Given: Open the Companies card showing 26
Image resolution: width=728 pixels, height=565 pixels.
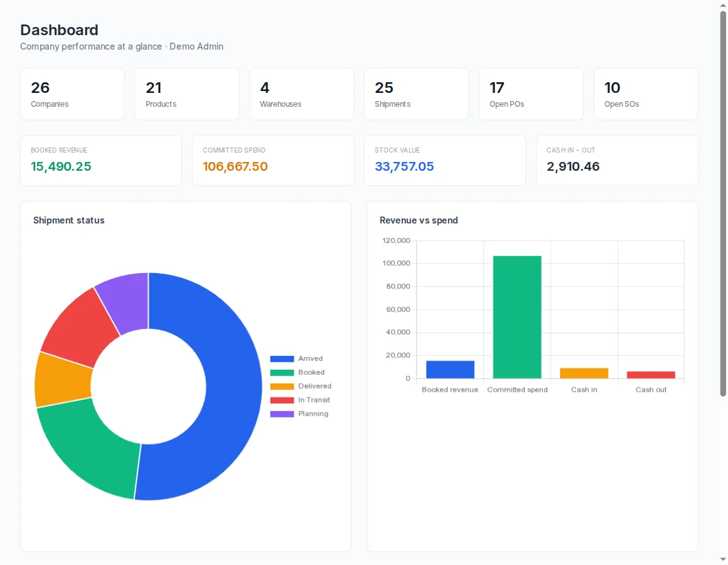Looking at the screenshot, I should point(72,94).
